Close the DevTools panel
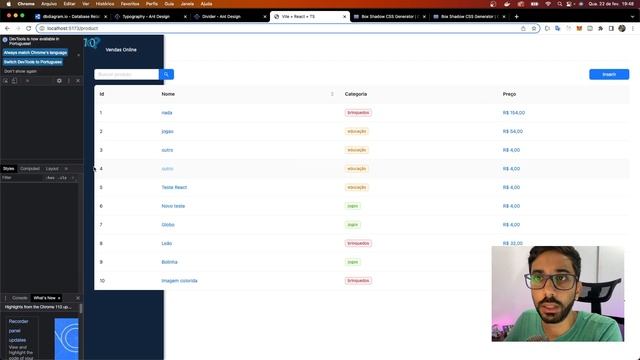This screenshot has width=640, height=360. tap(78, 81)
